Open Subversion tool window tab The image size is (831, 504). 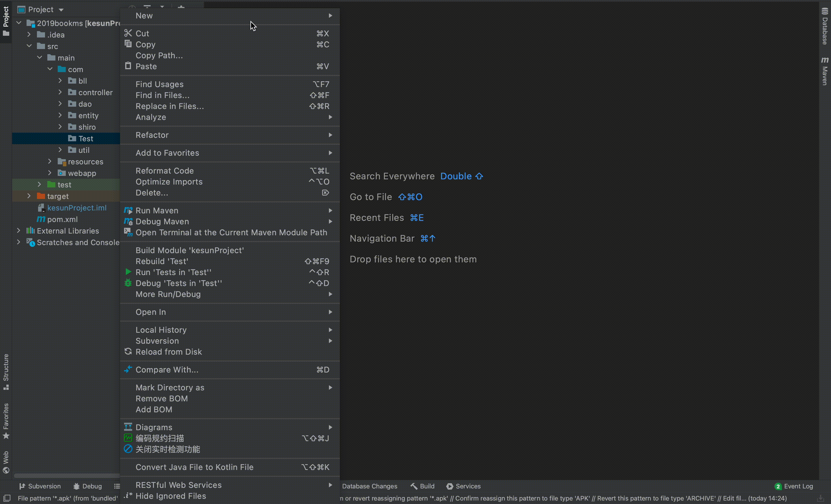(x=40, y=486)
